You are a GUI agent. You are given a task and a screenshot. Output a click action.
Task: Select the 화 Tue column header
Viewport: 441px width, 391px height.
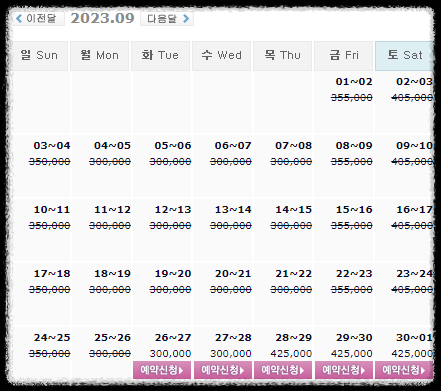point(160,56)
